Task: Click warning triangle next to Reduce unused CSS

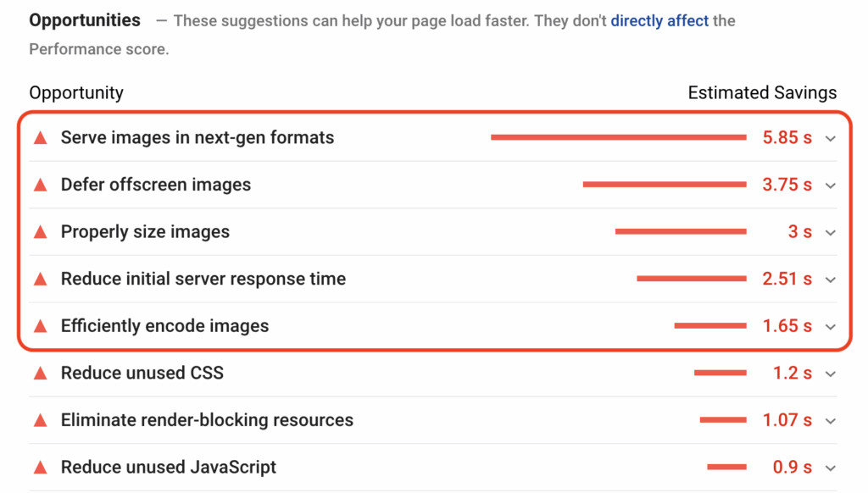Action: point(40,373)
